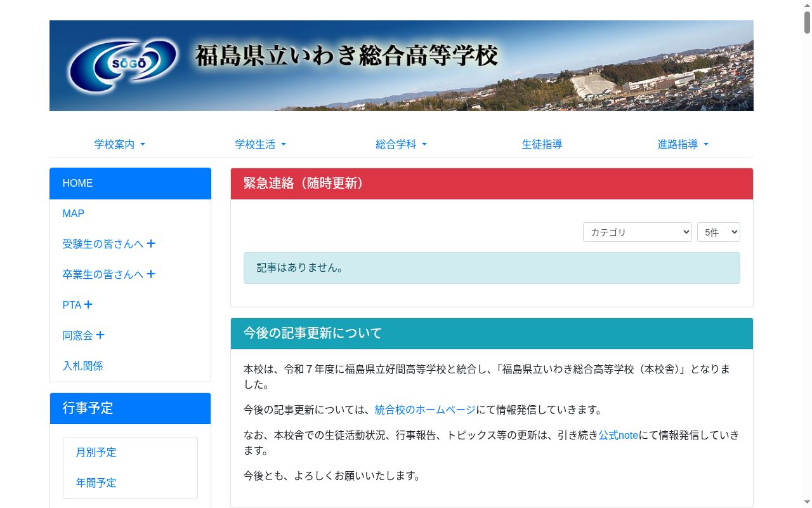Open the 学校案内 dropdown menu
812x508 pixels.
click(x=120, y=145)
